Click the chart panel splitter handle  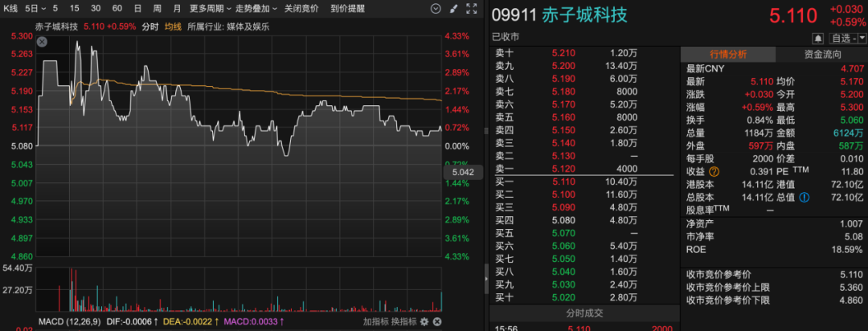click(486, 131)
